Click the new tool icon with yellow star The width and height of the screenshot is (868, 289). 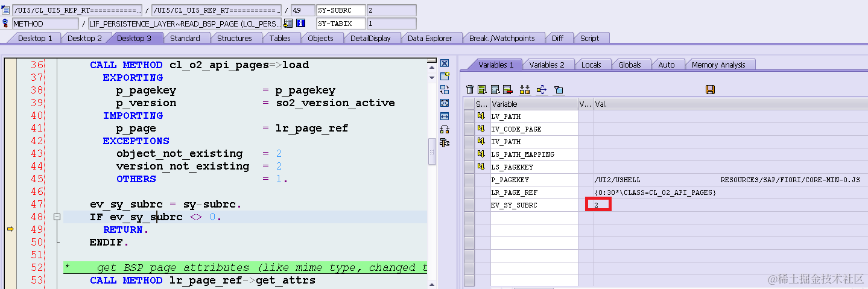click(x=445, y=76)
